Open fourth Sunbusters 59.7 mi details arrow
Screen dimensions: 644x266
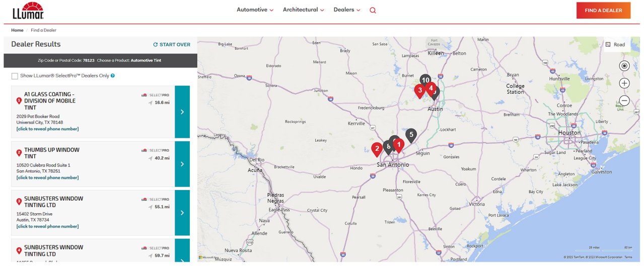[x=182, y=250]
